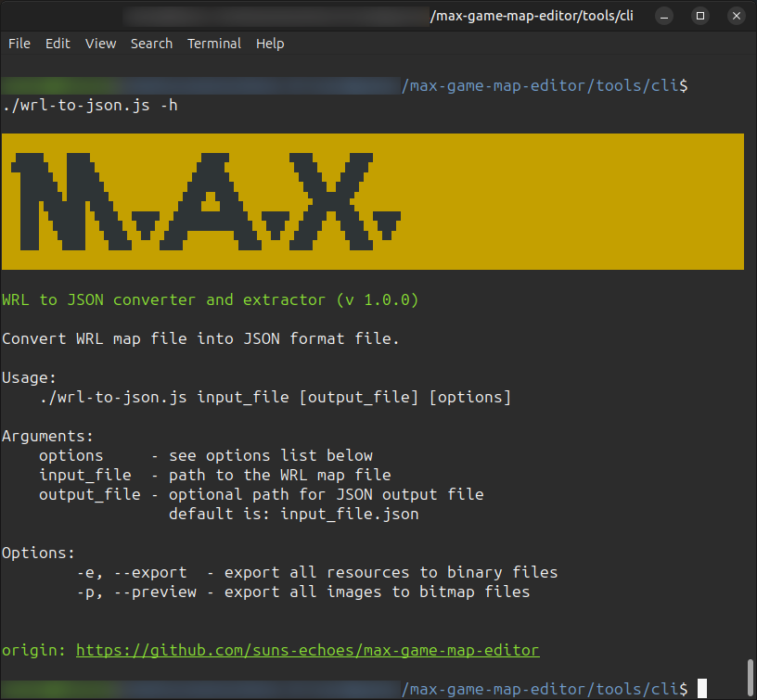Maximize the terminal window

click(x=699, y=16)
